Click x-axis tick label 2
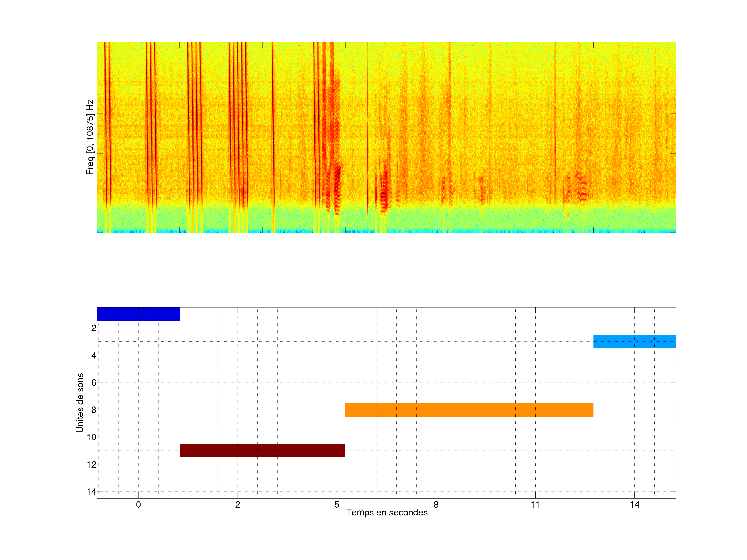 tap(237, 505)
